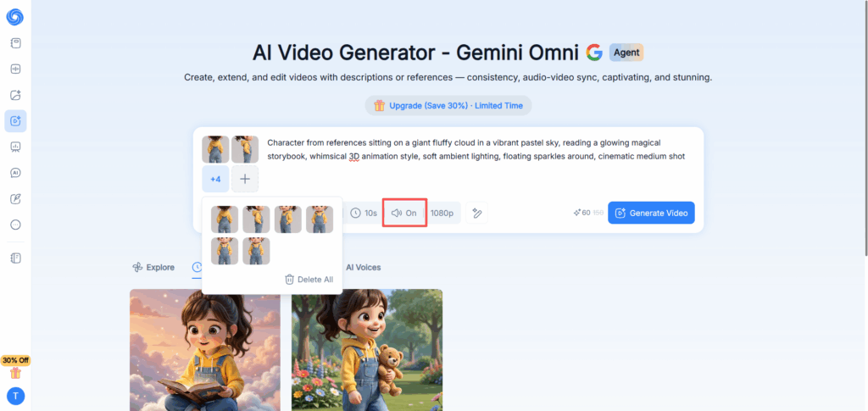868x411 pixels.
Task: Select the second thumbnail in popup's top row
Action: (256, 219)
